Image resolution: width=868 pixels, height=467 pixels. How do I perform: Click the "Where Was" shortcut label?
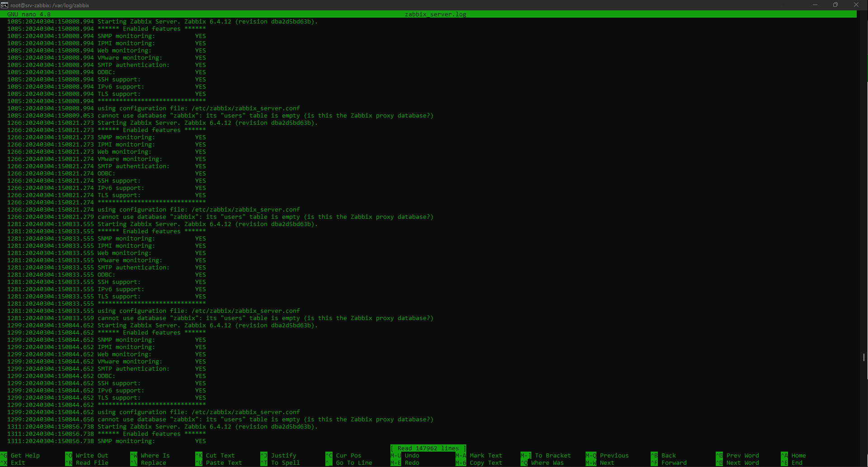coord(548,463)
